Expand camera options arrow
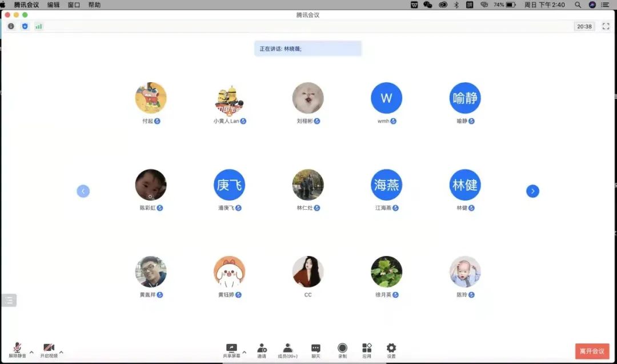Viewport: 617px width, 364px height. [x=61, y=352]
